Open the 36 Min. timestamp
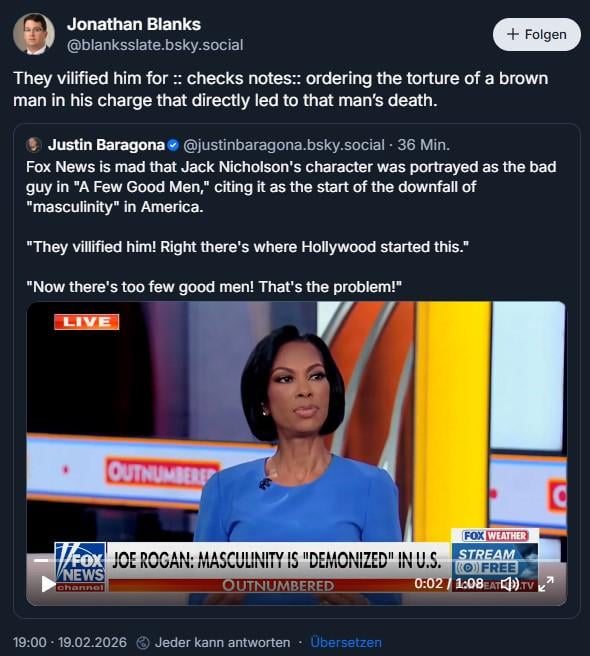This screenshot has width=590, height=656. point(423,145)
